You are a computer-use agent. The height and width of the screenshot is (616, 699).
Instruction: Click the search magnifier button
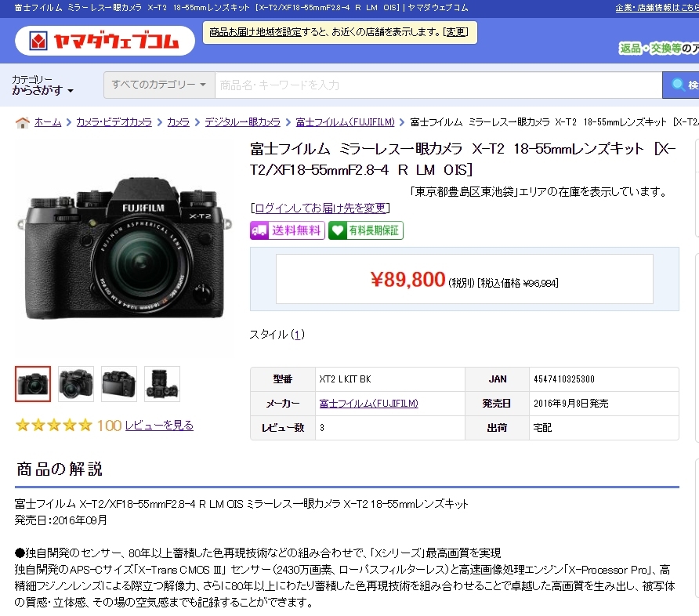tap(680, 85)
